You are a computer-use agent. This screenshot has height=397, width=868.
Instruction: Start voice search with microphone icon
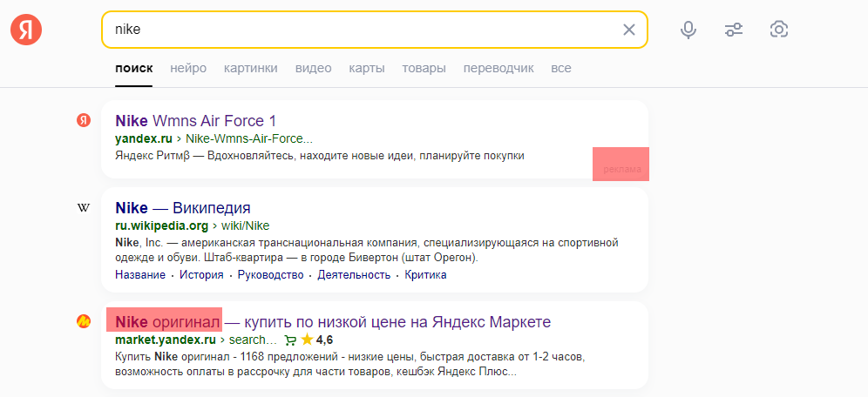point(688,30)
